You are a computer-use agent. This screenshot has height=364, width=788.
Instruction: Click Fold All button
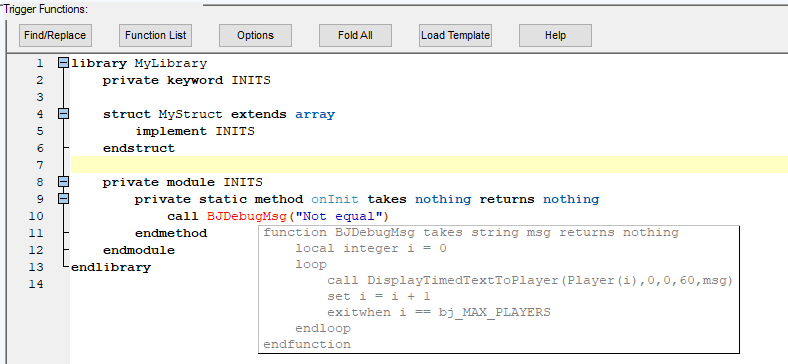[355, 35]
